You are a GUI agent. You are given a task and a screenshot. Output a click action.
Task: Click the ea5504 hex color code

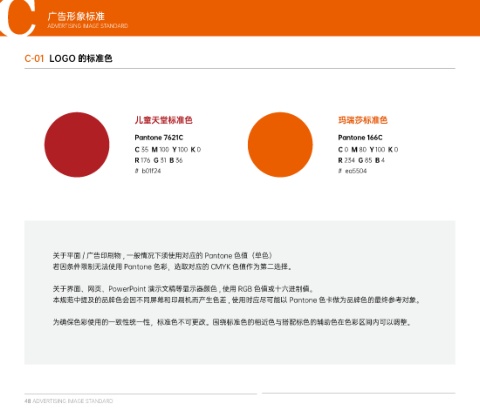352,171
